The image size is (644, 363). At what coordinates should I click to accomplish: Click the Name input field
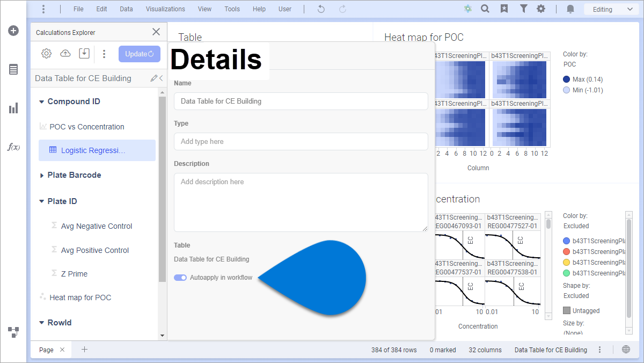pos(301,101)
